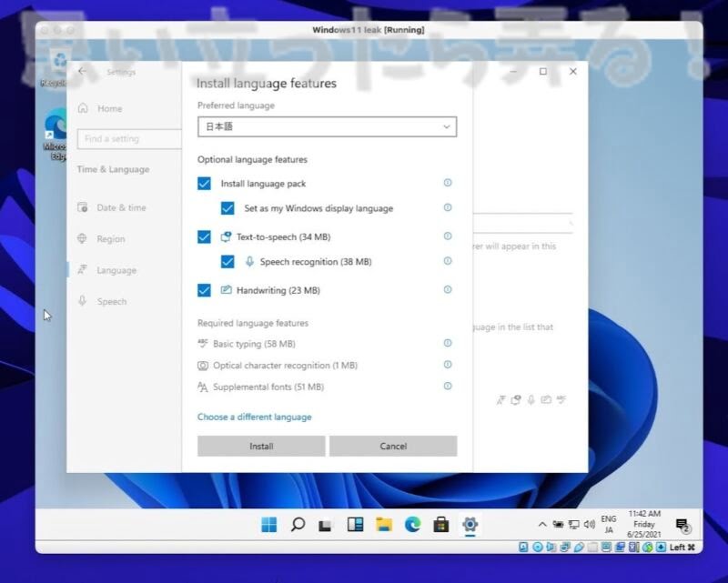The width and height of the screenshot is (728, 583).
Task: Click Find a setting search box
Action: tap(129, 139)
